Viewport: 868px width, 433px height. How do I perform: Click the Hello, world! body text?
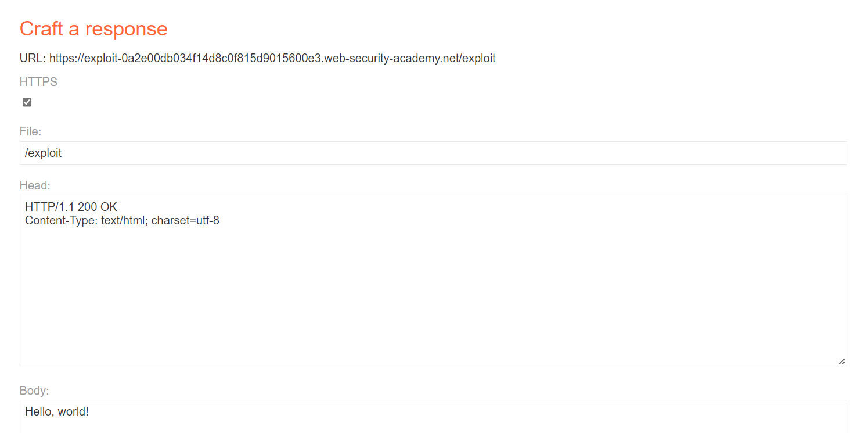click(57, 411)
